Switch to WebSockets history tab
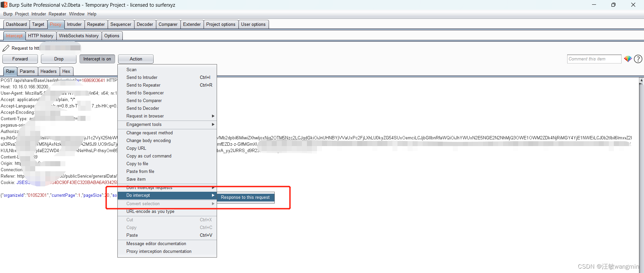Image resolution: width=644 pixels, height=273 pixels. (79, 36)
